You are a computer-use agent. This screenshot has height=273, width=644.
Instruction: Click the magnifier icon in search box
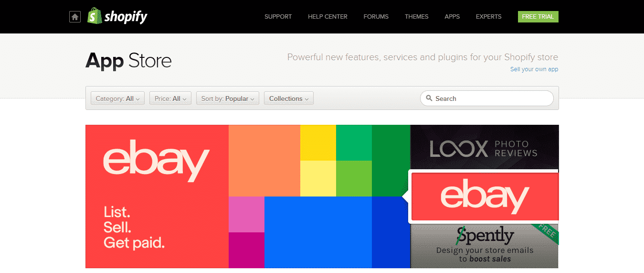click(x=429, y=98)
